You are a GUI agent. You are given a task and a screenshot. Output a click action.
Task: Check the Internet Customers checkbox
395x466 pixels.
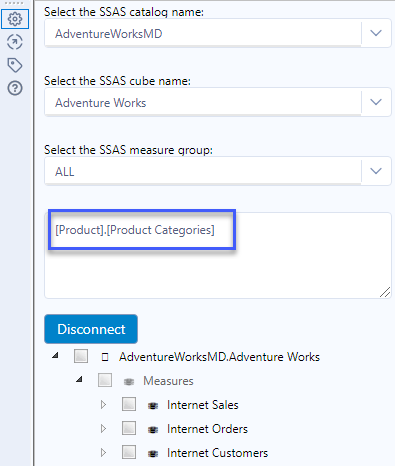(129, 452)
